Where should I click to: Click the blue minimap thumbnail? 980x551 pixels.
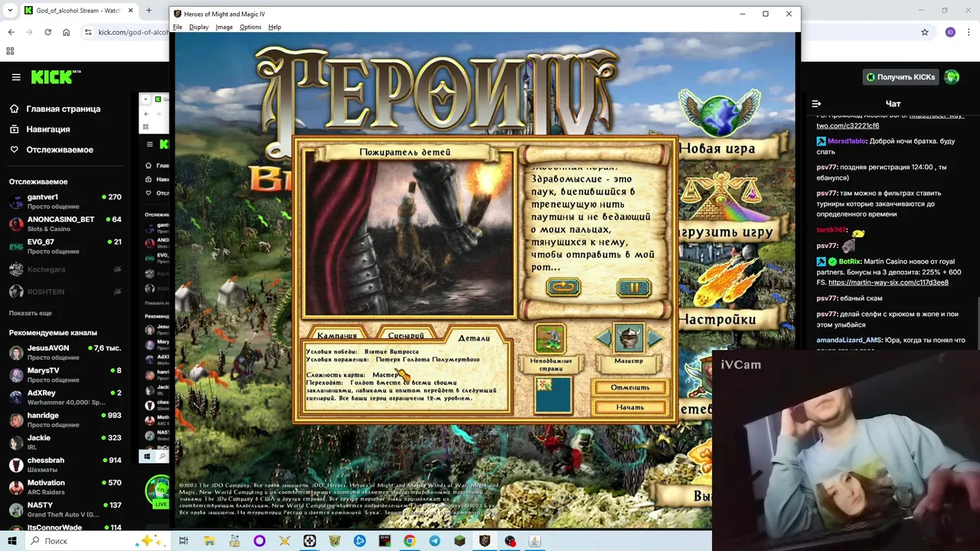coord(553,394)
